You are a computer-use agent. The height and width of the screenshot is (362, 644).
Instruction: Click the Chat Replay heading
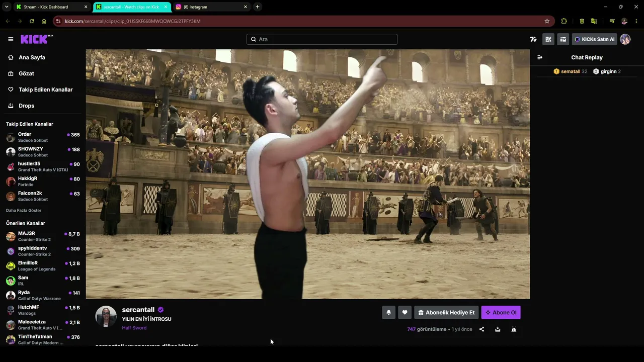point(587,57)
